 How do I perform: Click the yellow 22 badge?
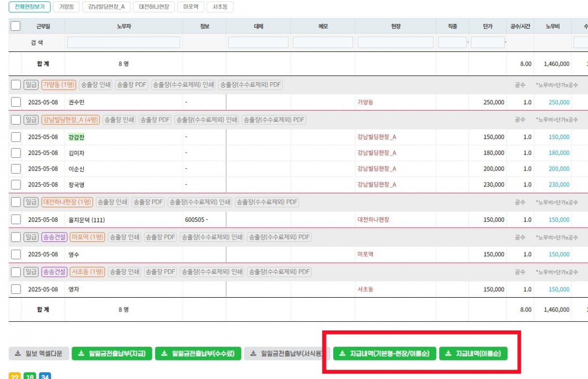(x=15, y=376)
